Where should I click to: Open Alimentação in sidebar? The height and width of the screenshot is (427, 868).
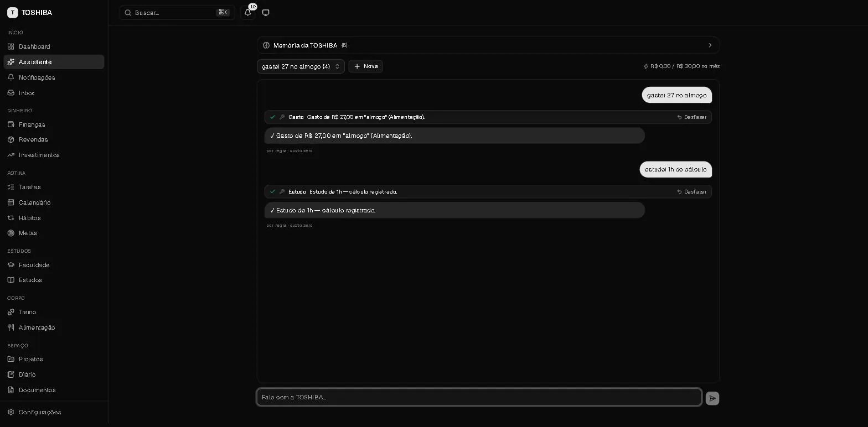coord(54,327)
